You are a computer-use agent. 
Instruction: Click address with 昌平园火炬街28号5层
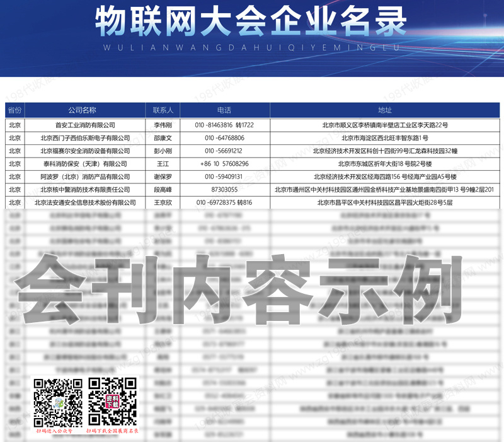tap(385, 202)
